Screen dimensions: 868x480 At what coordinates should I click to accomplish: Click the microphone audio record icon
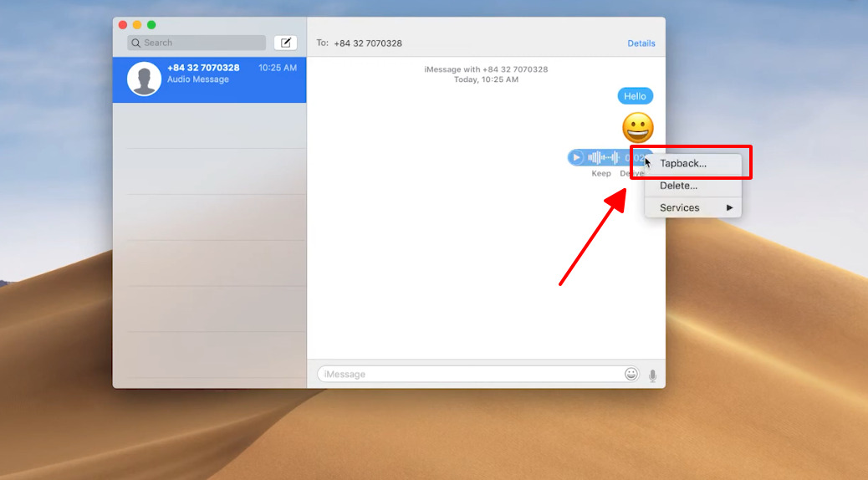click(652, 375)
